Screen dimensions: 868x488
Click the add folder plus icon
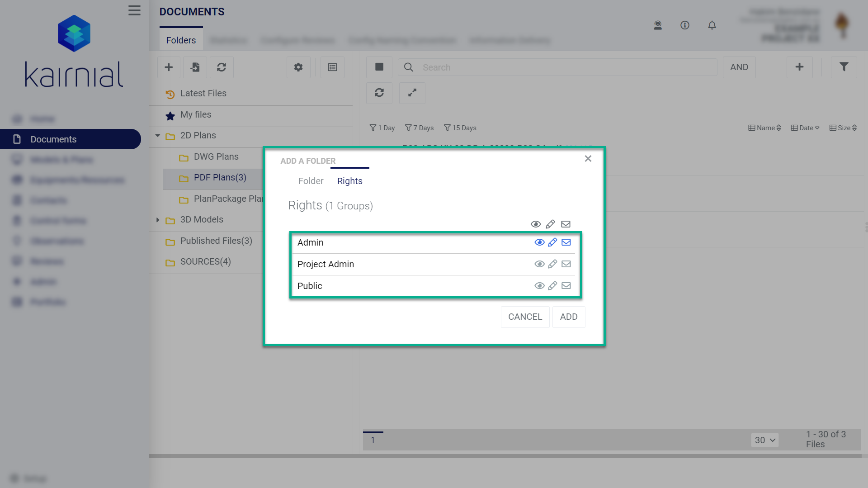point(169,67)
